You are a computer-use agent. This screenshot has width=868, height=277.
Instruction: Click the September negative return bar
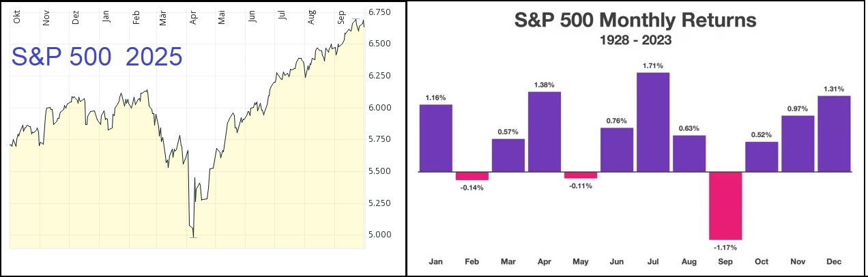[x=725, y=205]
